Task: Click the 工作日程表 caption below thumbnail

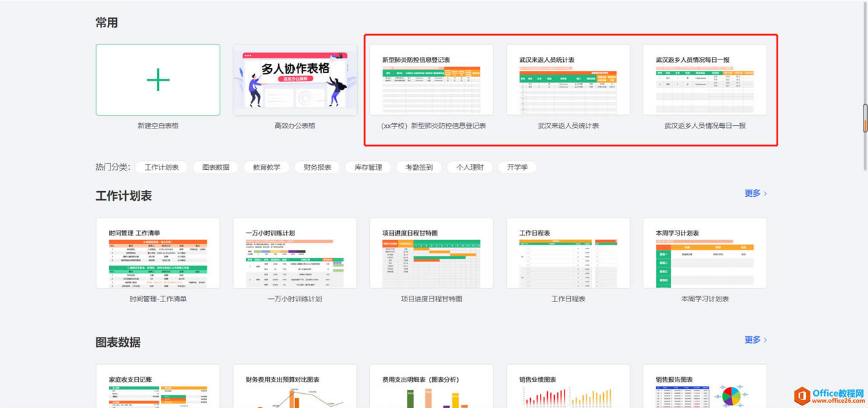Action: coord(568,299)
